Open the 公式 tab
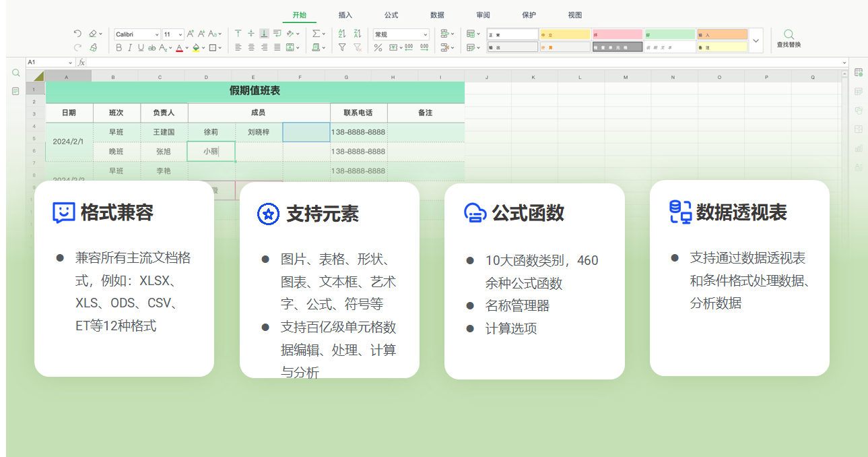Viewport: 868px width, 457px height. coord(391,15)
